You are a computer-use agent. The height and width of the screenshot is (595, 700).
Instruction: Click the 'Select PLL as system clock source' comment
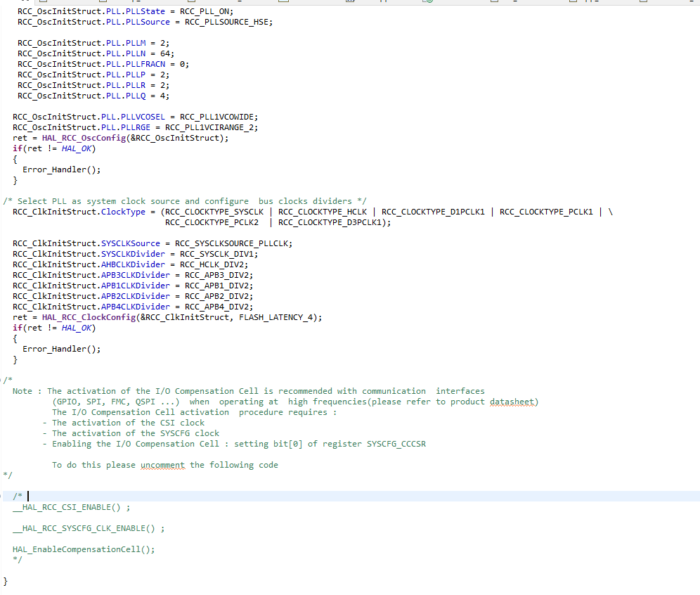point(185,201)
